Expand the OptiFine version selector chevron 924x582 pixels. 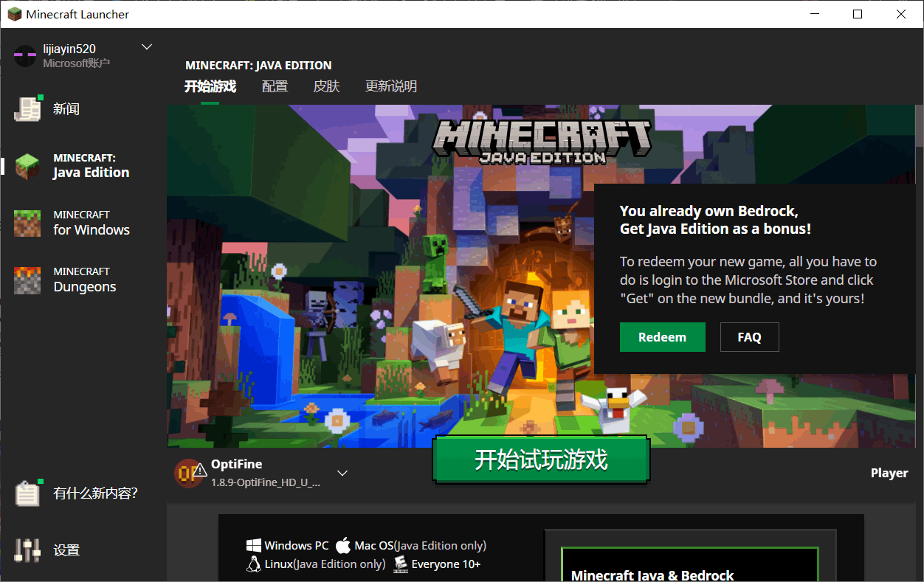coord(342,473)
